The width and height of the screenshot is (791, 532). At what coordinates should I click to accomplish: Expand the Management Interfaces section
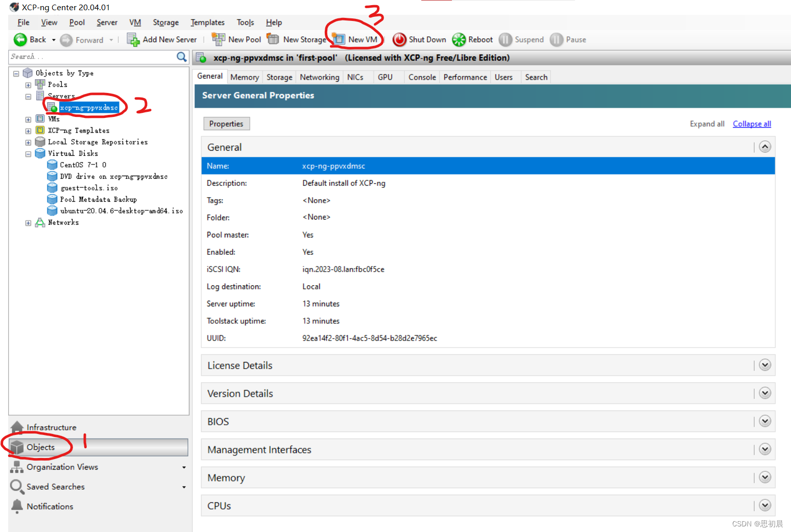click(x=764, y=449)
